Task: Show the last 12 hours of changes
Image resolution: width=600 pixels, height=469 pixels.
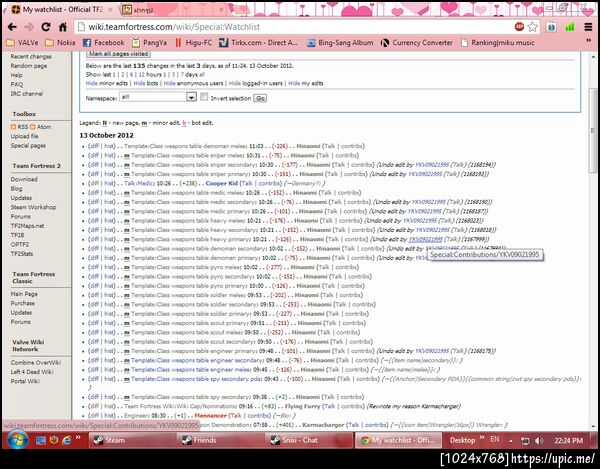Action: coord(141,75)
